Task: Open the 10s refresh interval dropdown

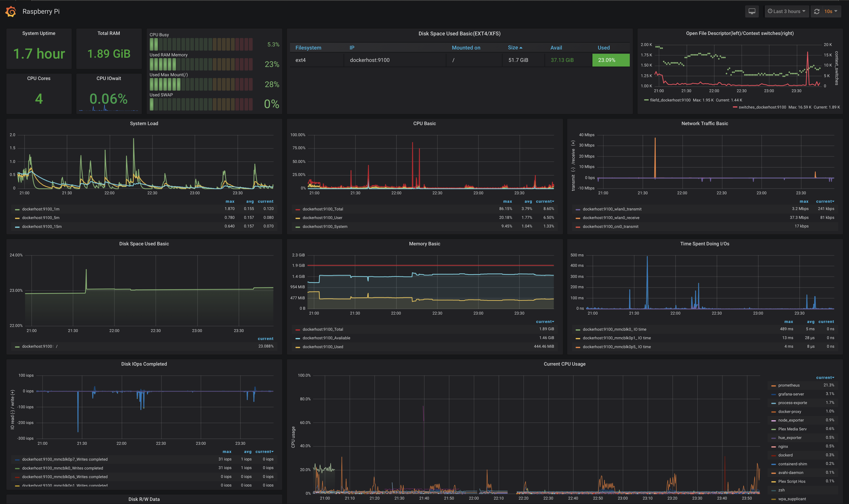Action: tap(830, 11)
